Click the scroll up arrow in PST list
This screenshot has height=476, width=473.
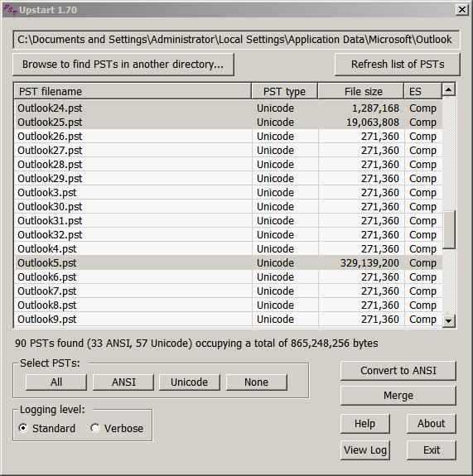click(449, 89)
